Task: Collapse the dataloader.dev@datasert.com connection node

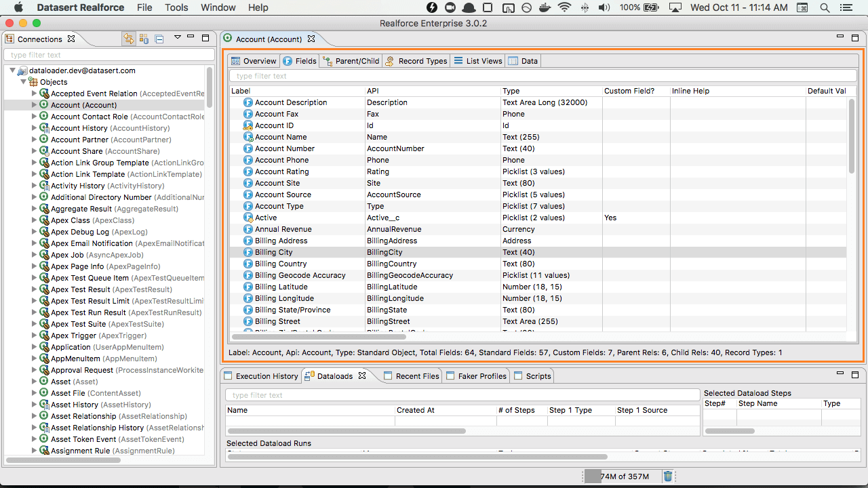Action: [12, 70]
